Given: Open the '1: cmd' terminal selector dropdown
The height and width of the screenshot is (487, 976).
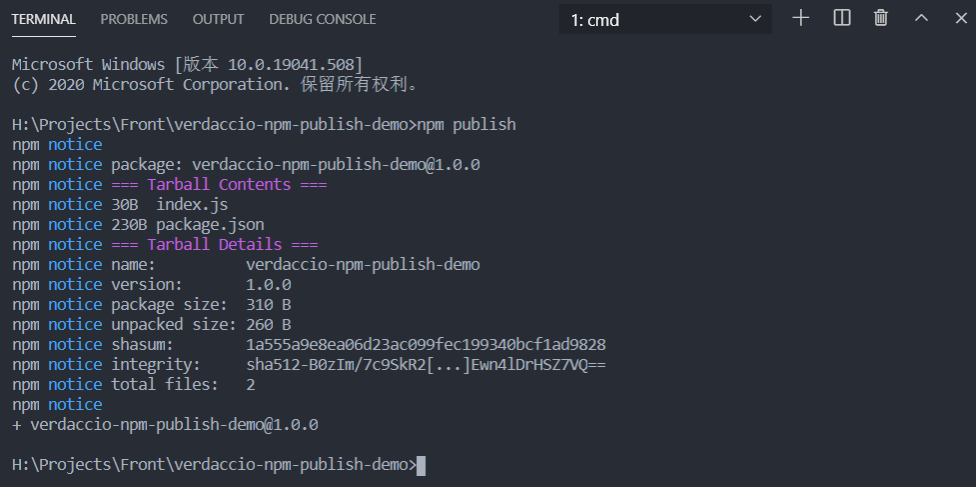Looking at the screenshot, I should point(665,19).
